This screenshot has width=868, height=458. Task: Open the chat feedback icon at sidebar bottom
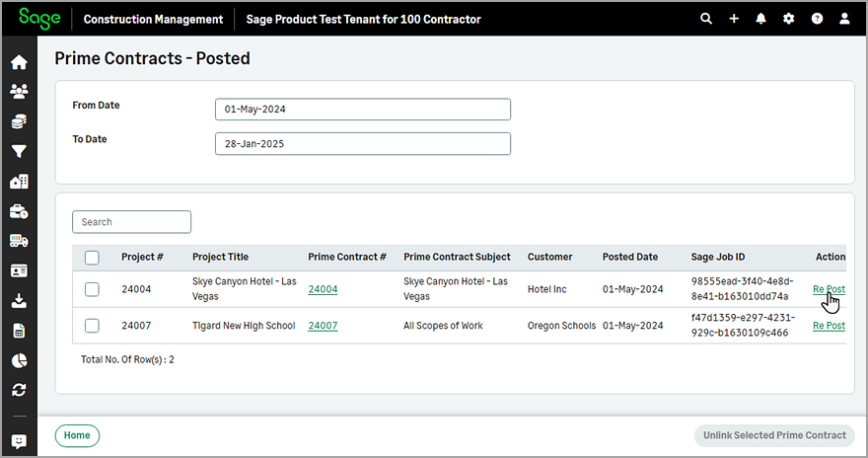coord(19,441)
